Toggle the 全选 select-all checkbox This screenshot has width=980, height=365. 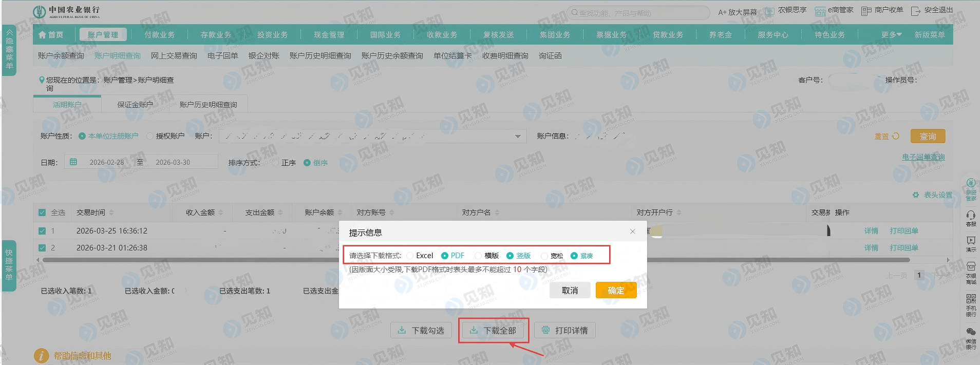point(42,213)
